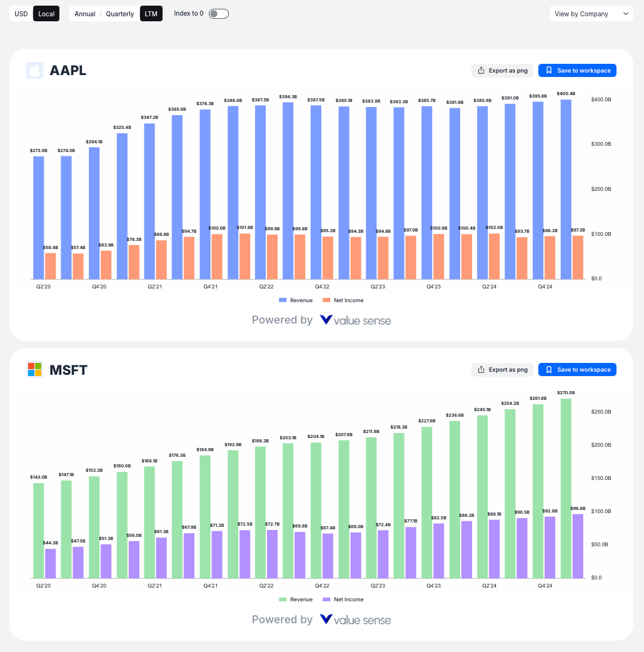644x652 pixels.
Task: Click the $254.2B label in MSFT chart
Action: point(510,404)
